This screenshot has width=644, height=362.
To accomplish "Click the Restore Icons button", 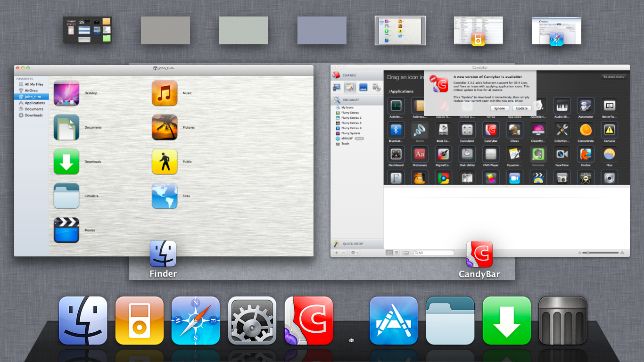I will (x=614, y=77).
